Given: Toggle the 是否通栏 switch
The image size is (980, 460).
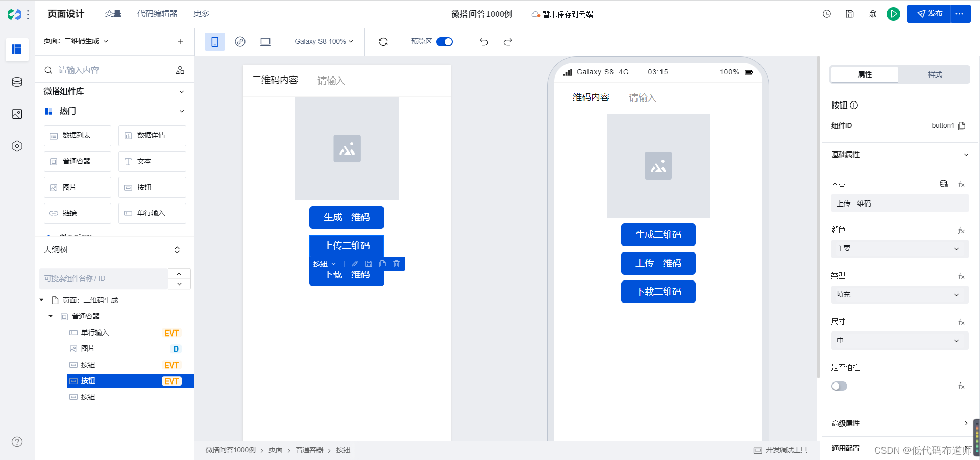Looking at the screenshot, I should click(x=839, y=386).
